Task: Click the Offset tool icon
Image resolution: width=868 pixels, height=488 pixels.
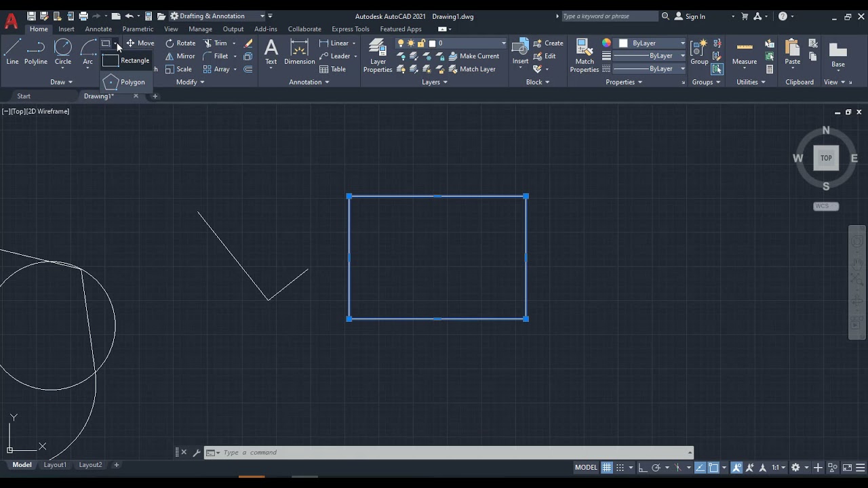Action: coord(248,69)
